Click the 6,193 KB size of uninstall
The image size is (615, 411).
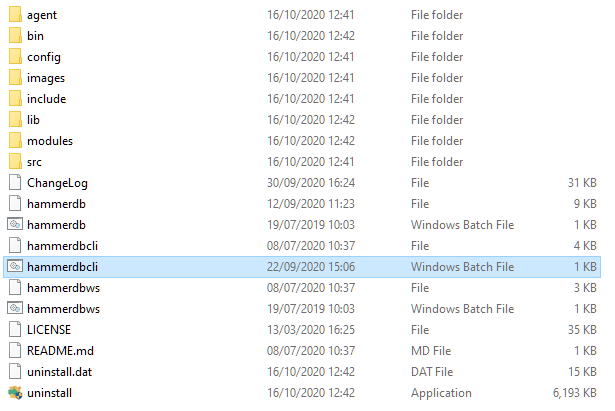coord(575,393)
